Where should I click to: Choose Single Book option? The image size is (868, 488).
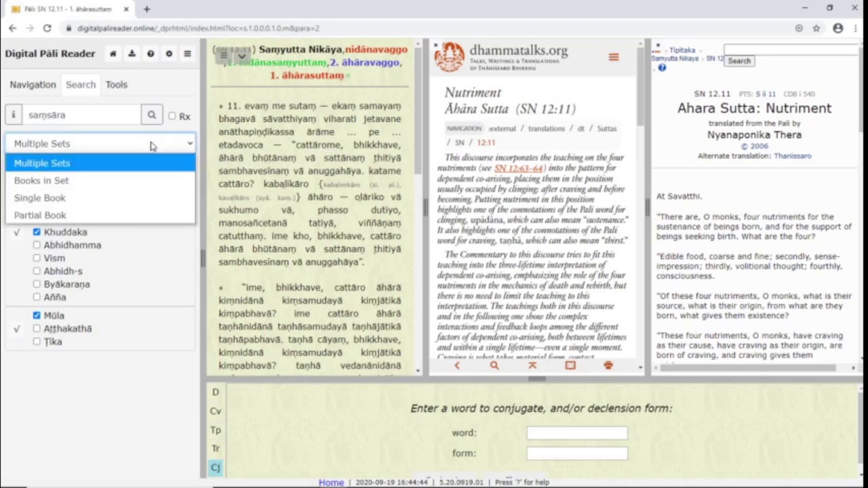tap(100, 198)
